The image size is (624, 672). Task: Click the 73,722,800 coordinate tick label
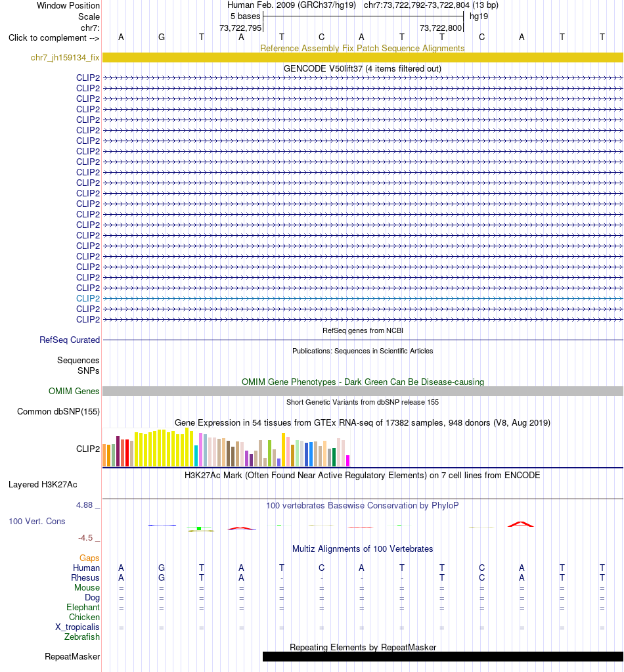point(441,28)
